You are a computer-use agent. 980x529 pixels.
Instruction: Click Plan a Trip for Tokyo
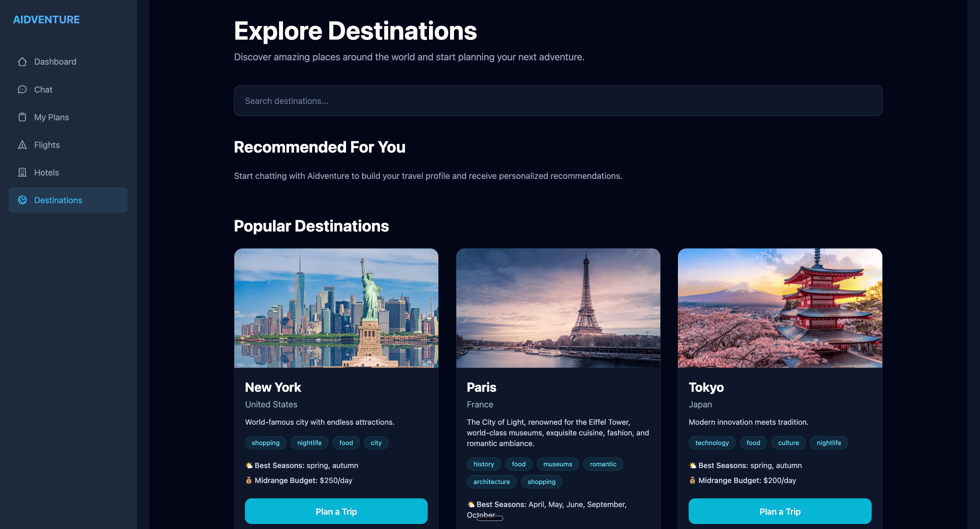[x=780, y=511]
